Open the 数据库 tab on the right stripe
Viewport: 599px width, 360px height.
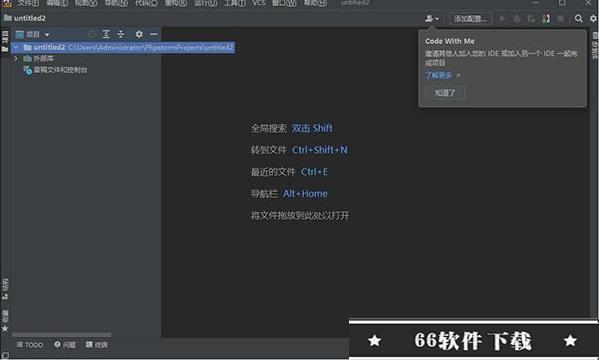point(595,46)
